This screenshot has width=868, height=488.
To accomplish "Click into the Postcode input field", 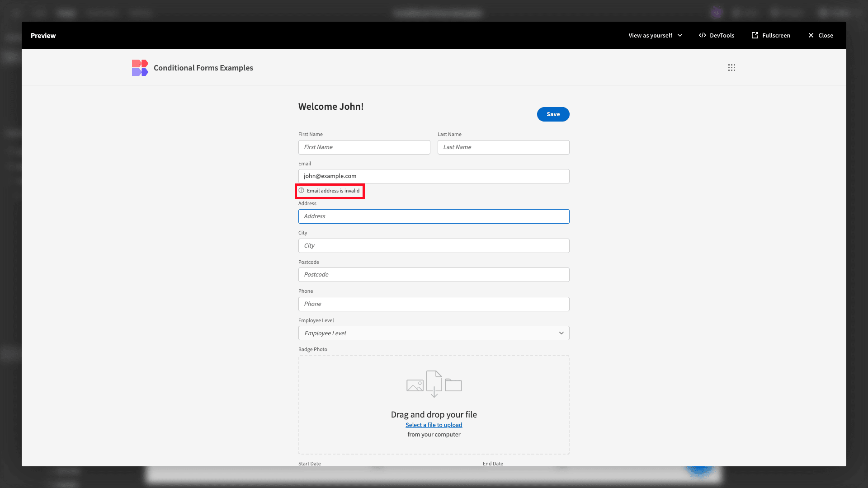I will pos(434,275).
